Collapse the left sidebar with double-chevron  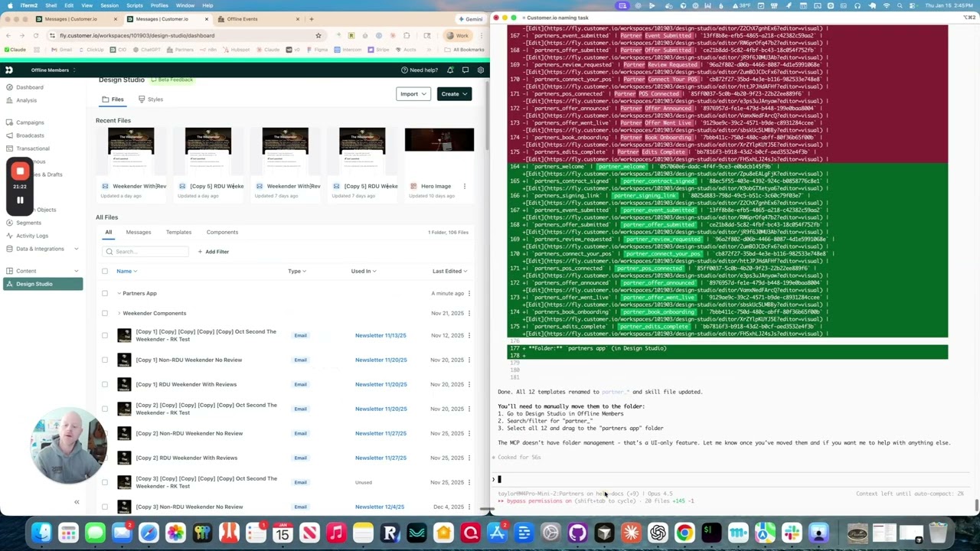point(77,502)
